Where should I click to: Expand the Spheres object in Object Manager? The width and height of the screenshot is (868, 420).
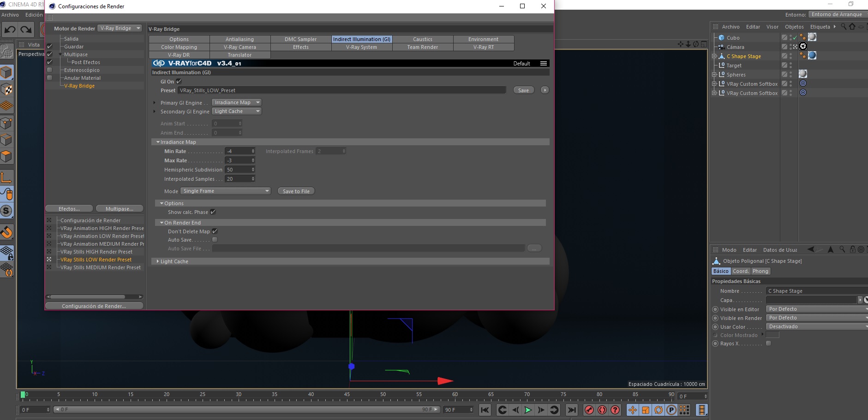click(x=714, y=74)
